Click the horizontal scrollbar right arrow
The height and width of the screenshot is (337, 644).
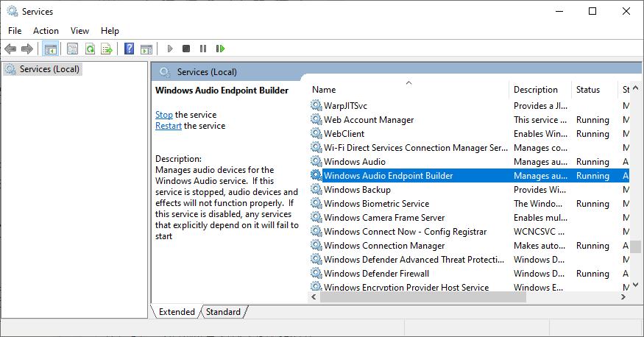point(623,297)
